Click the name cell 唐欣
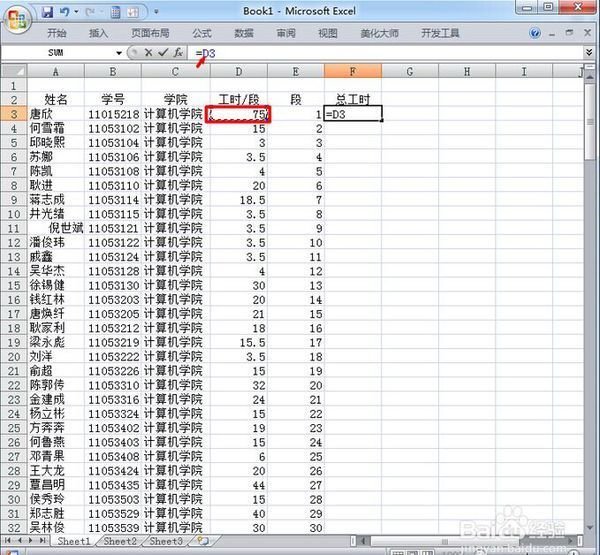The image size is (600, 555). pos(56,114)
